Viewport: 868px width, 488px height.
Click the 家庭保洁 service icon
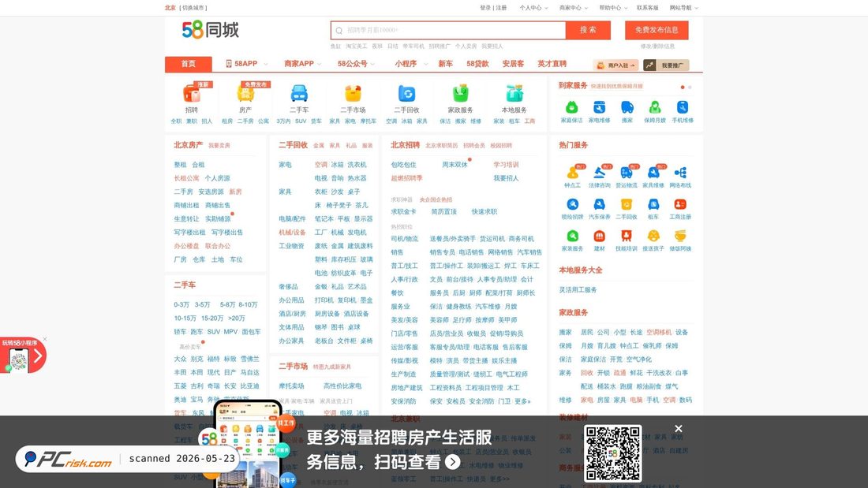point(572,107)
